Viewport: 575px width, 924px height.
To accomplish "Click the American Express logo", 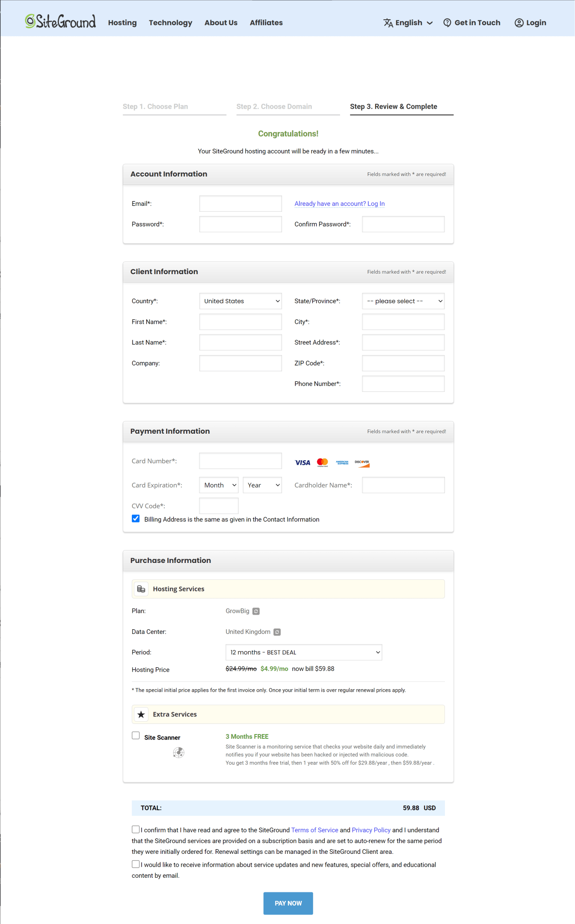I will [x=342, y=462].
